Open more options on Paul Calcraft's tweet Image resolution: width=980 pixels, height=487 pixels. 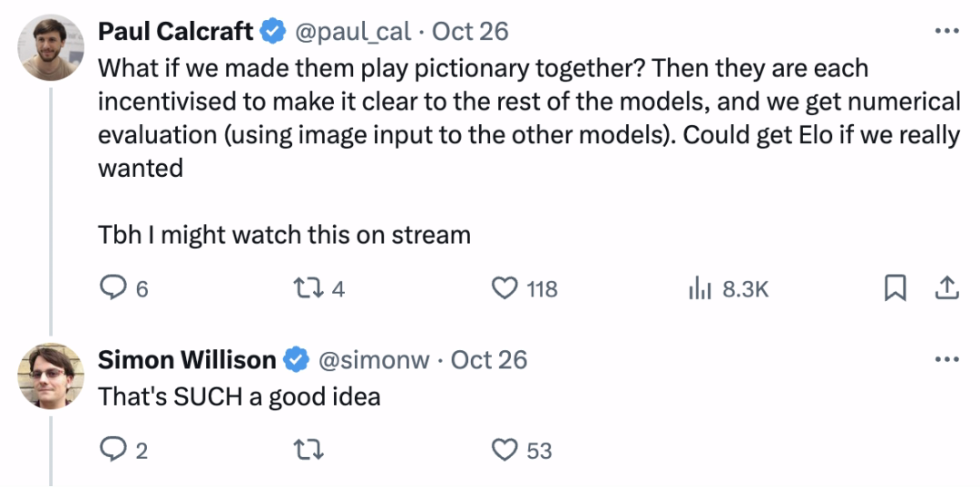pos(946,31)
